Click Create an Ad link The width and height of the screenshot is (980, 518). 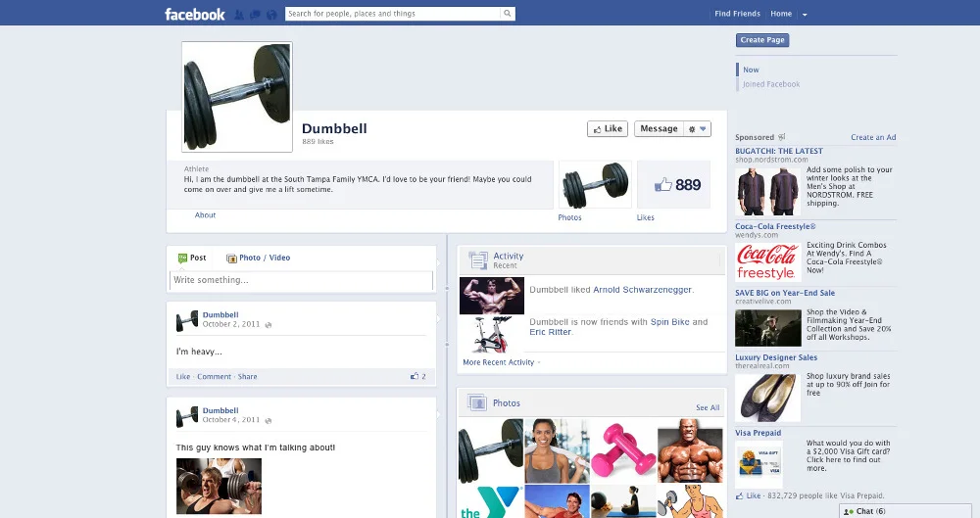pyautogui.click(x=873, y=137)
